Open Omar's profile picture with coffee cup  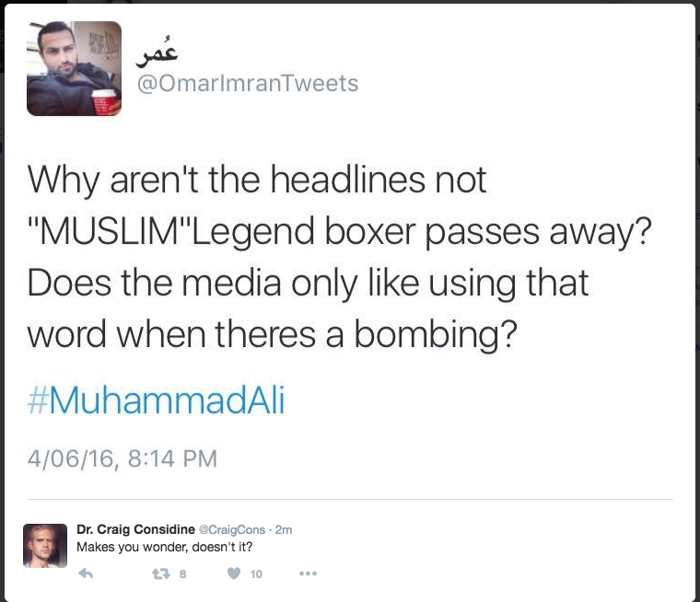(74, 68)
